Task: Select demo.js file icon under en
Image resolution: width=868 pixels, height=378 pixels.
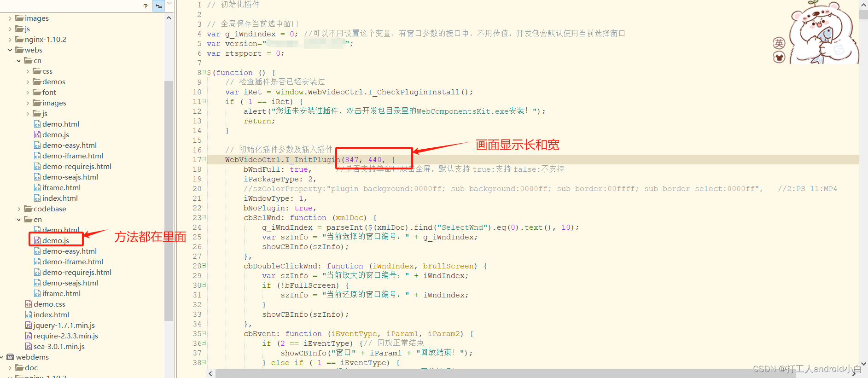Action: point(37,241)
